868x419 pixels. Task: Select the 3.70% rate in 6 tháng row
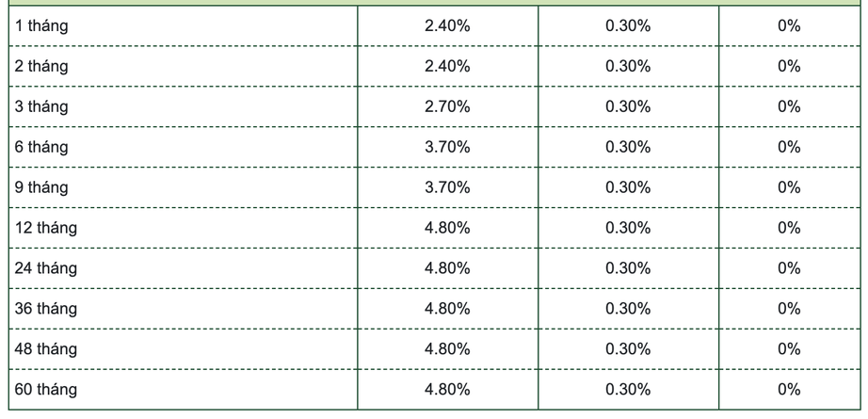point(447,148)
